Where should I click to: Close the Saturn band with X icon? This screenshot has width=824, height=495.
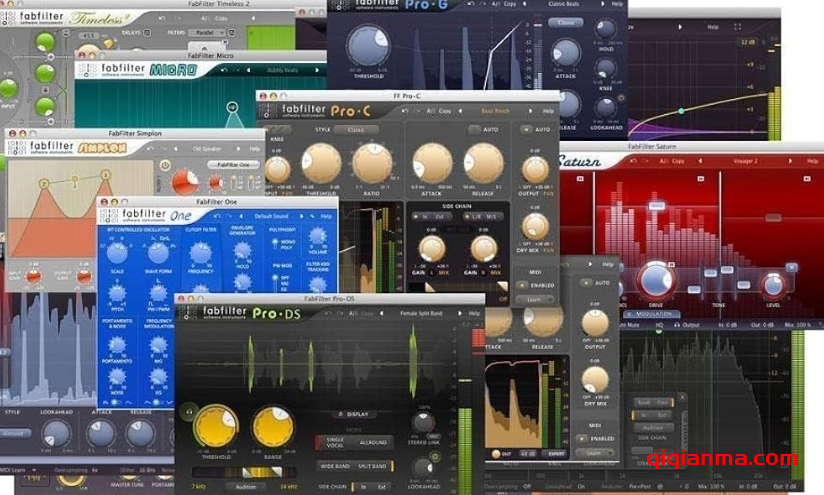click(792, 267)
